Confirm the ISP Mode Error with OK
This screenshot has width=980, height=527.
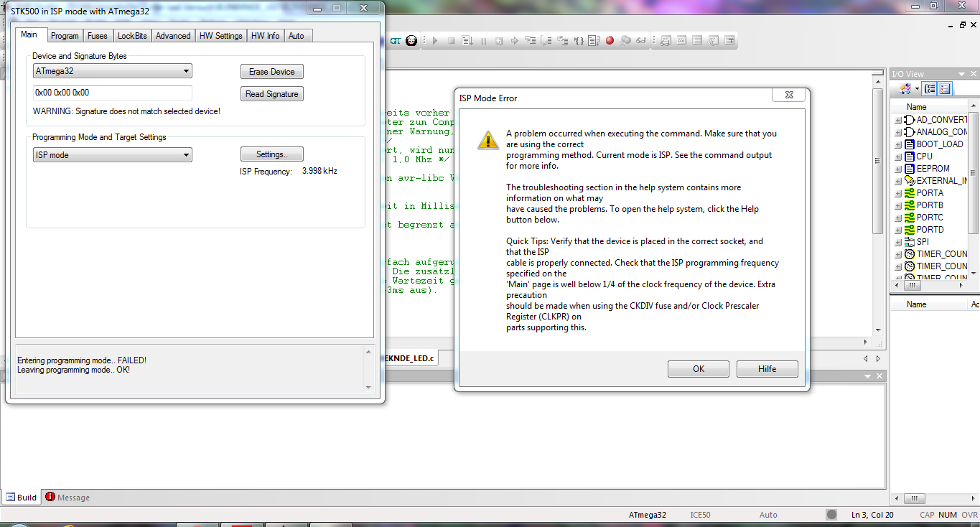click(x=699, y=369)
